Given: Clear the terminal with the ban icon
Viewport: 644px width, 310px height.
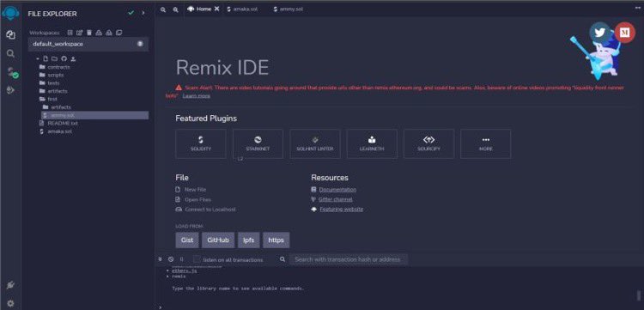Looking at the screenshot, I should point(171,259).
